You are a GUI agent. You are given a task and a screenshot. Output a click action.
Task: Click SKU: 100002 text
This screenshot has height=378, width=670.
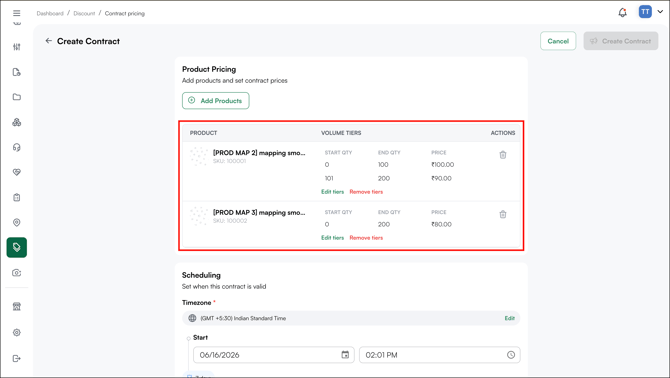tap(230, 221)
